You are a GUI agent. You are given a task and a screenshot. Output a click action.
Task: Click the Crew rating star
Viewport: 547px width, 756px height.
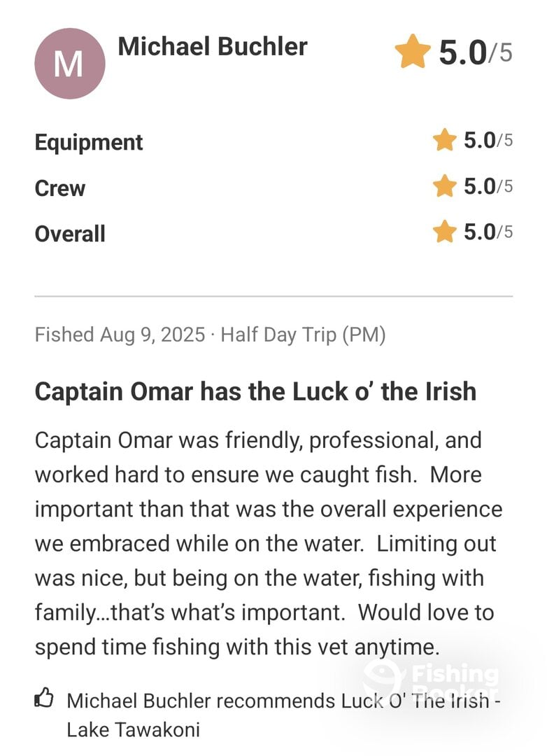click(x=444, y=186)
